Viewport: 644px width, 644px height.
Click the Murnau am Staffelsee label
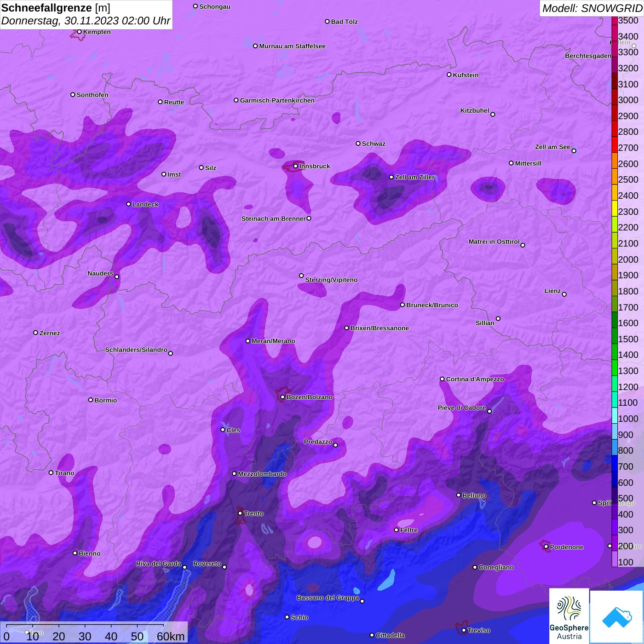coord(293,46)
